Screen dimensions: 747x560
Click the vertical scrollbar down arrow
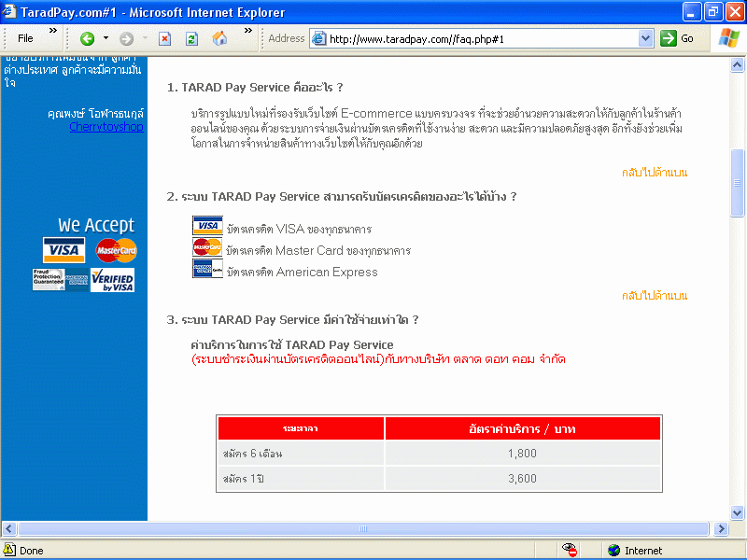(x=738, y=514)
